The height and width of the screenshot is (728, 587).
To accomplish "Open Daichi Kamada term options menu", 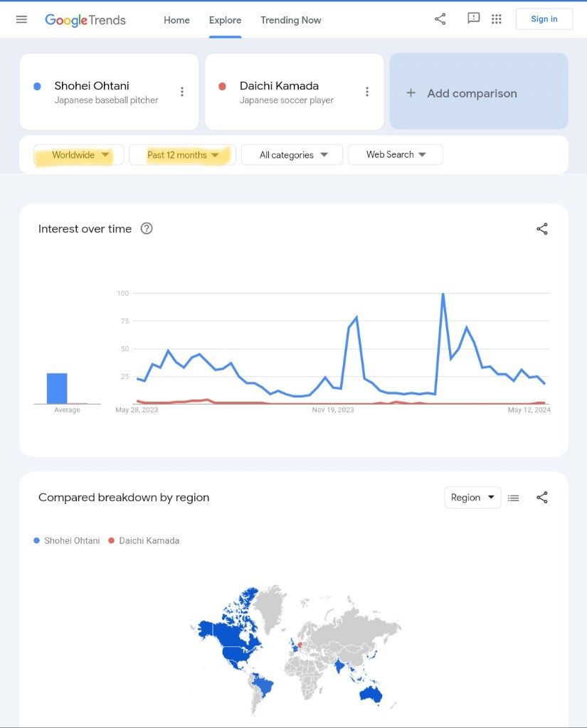I will tap(367, 92).
